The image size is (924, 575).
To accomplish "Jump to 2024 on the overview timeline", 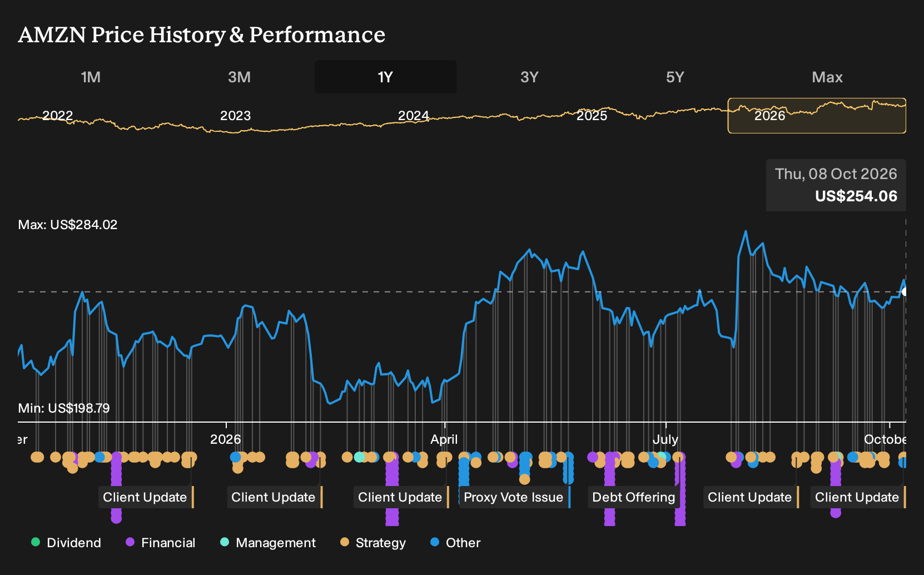I will pyautogui.click(x=414, y=116).
